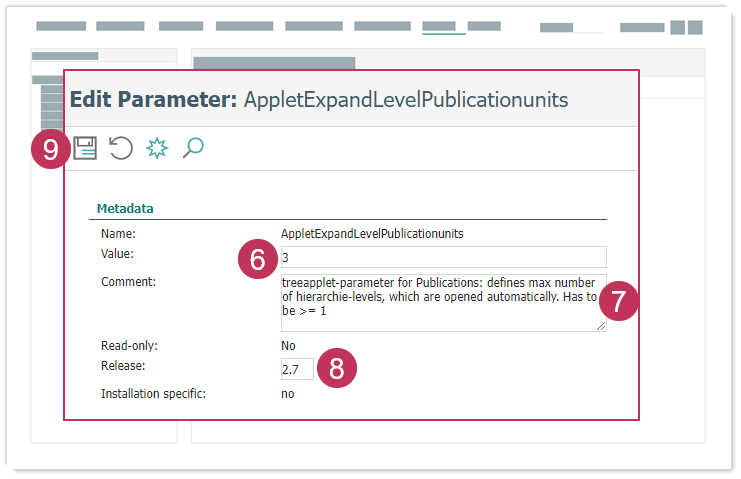Grab the Comment box resize handle

[601, 326]
